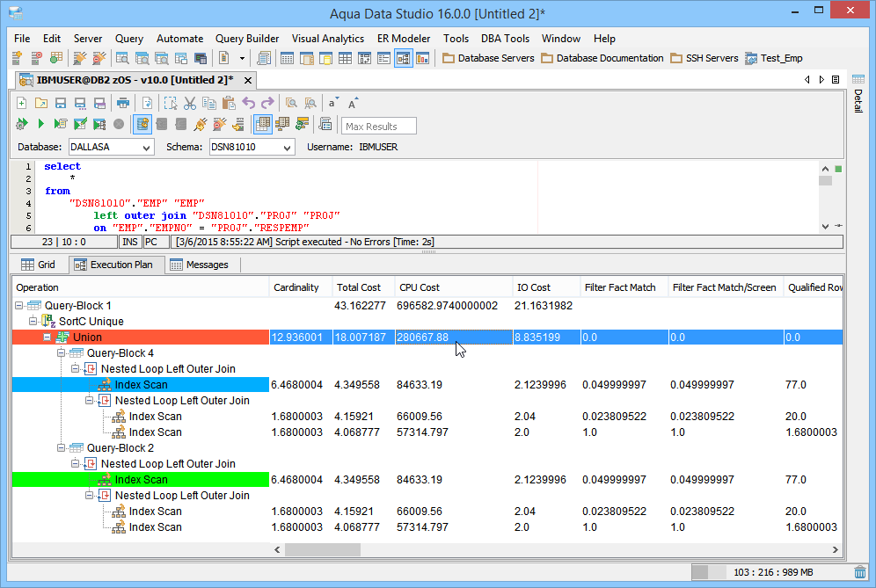Toggle the highlighted grid results mode button
The image size is (876, 588).
point(262,125)
